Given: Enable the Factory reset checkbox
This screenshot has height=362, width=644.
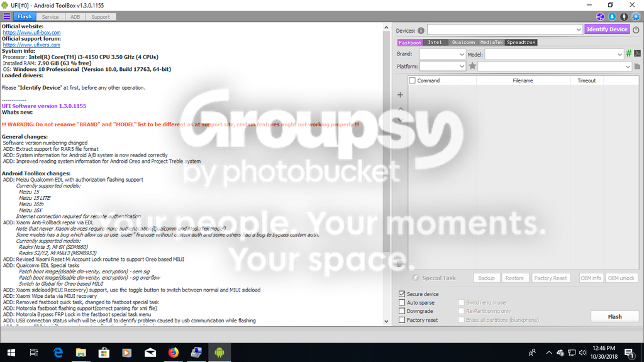Looking at the screenshot, I should (402, 320).
